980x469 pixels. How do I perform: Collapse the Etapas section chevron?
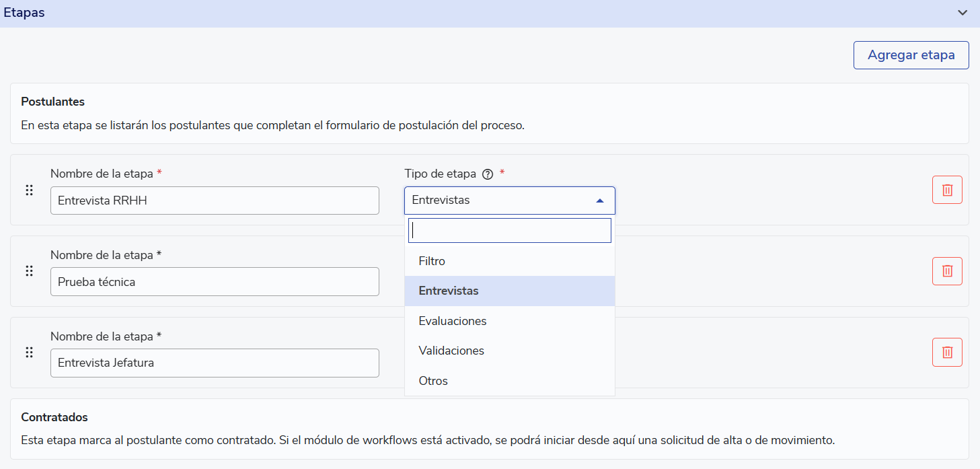pyautogui.click(x=963, y=13)
